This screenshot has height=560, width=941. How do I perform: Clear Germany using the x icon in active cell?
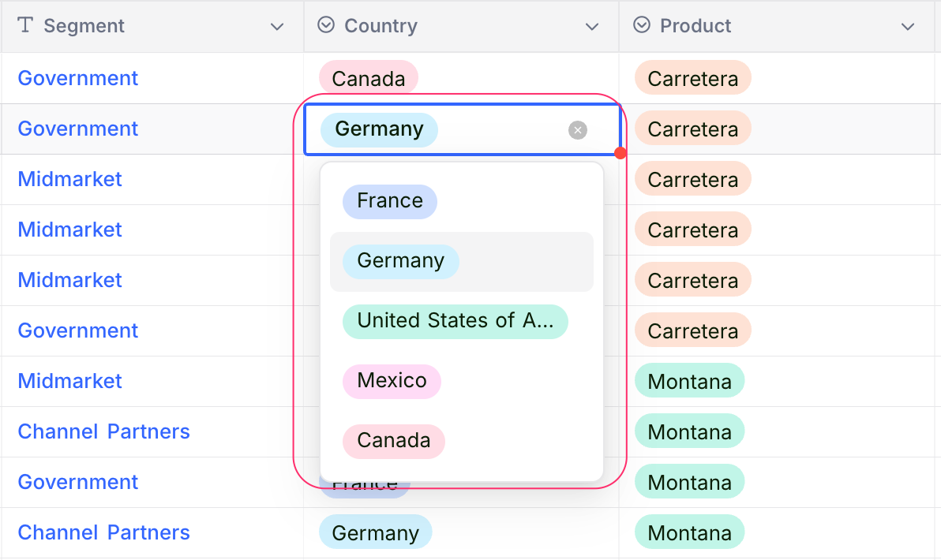point(578,130)
